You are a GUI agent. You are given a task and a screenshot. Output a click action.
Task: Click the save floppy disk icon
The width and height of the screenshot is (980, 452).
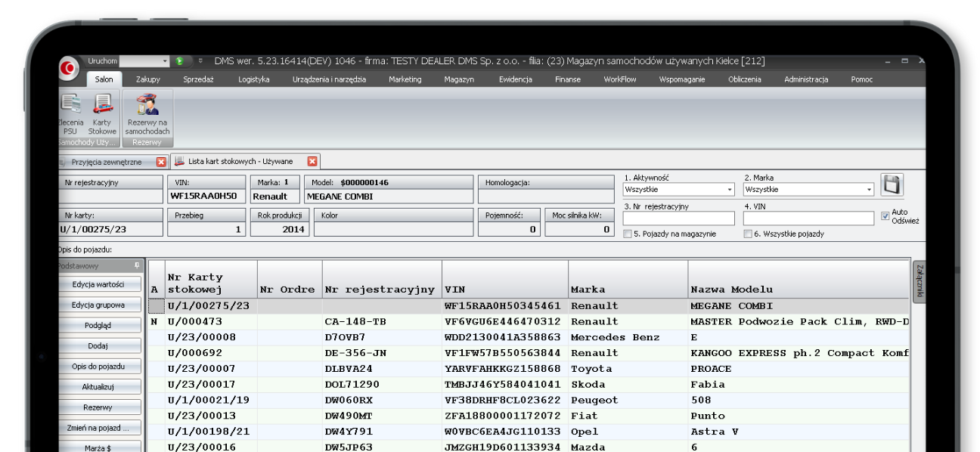tap(892, 185)
